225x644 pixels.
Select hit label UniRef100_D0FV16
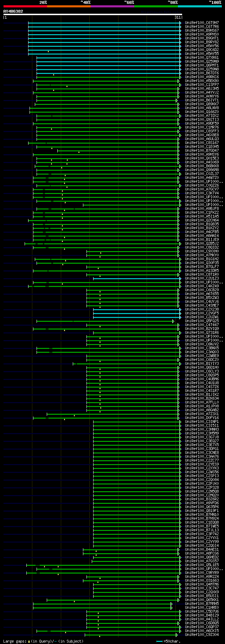point(202,418)
